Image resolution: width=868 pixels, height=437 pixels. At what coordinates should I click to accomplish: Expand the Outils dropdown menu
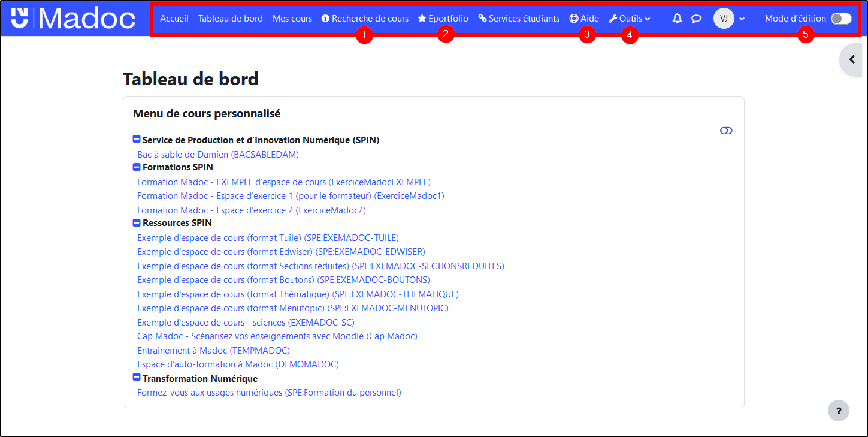tap(630, 19)
